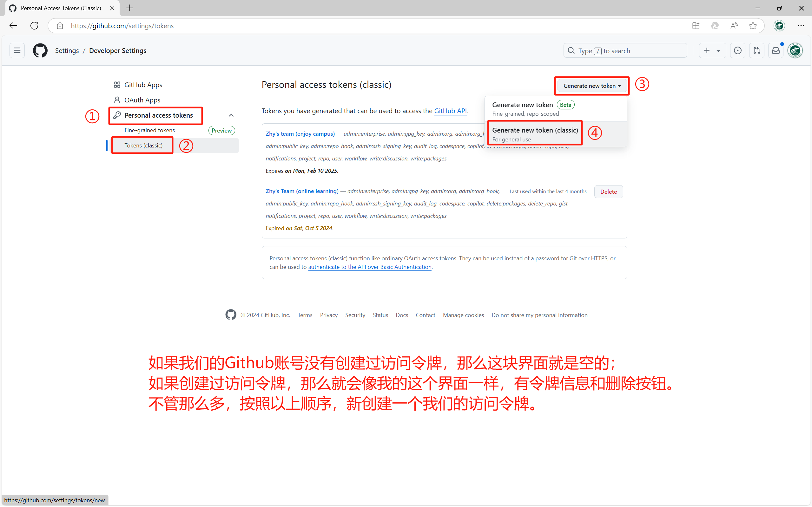Open Contact footer link
This screenshot has width=812, height=507.
(425, 315)
